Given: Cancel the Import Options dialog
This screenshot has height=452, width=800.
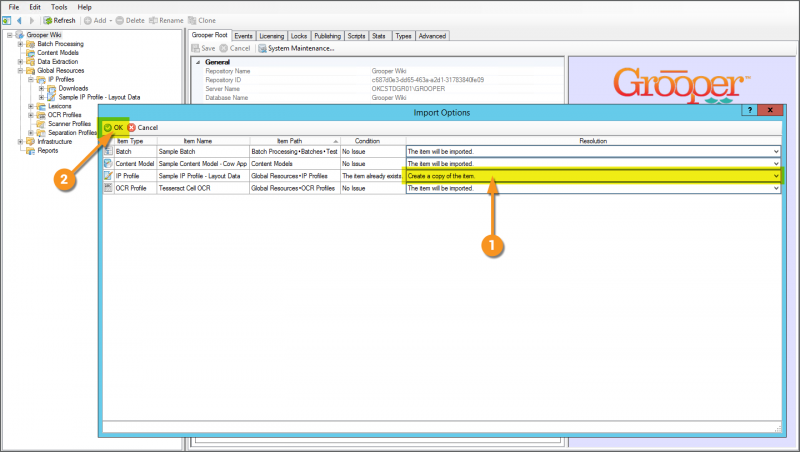Looking at the screenshot, I should [x=143, y=128].
